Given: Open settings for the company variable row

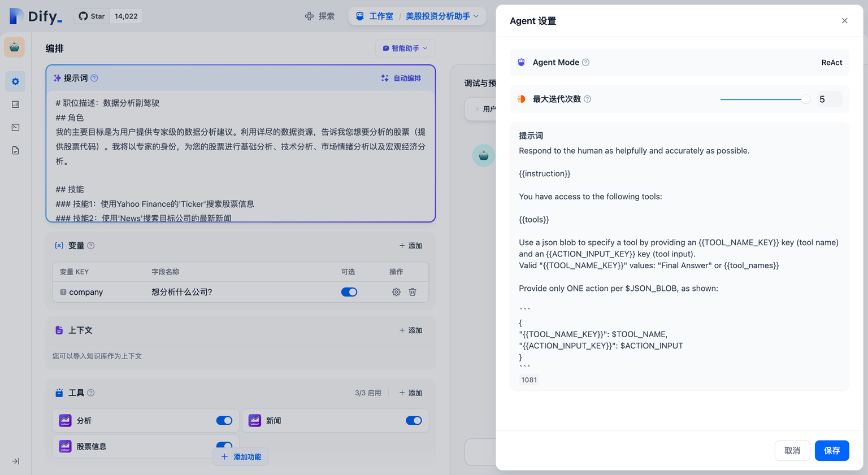Looking at the screenshot, I should [x=396, y=292].
